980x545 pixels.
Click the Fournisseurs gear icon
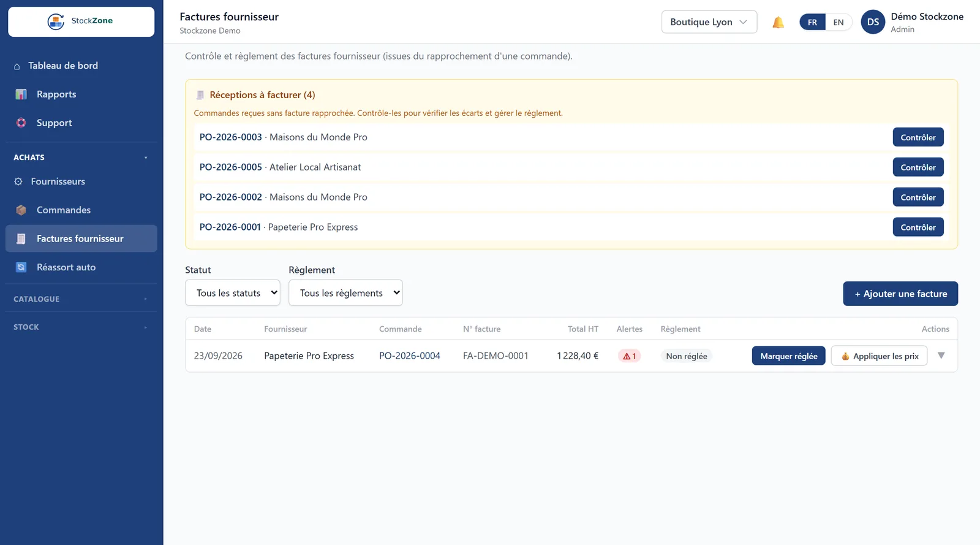(18, 181)
